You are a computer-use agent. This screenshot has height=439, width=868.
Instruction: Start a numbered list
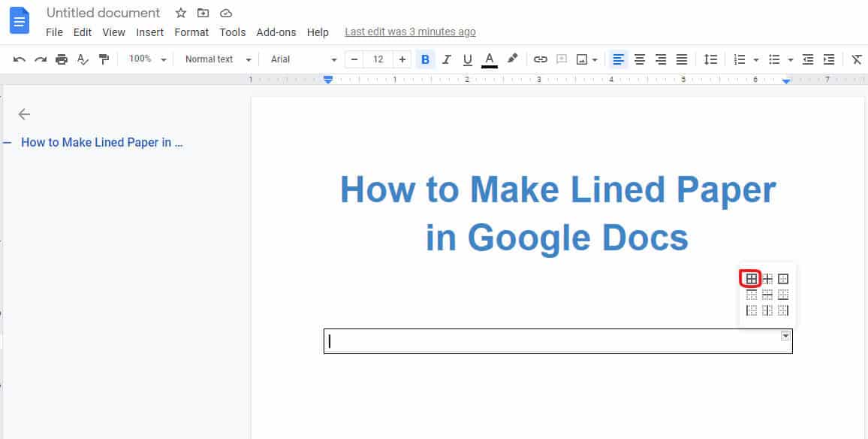(x=740, y=59)
